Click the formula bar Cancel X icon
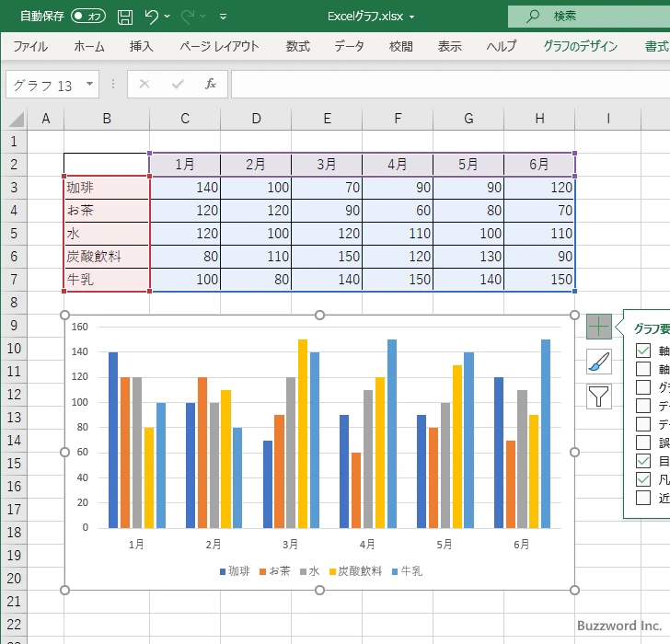Screen dimensions: 670x644 click(x=144, y=84)
